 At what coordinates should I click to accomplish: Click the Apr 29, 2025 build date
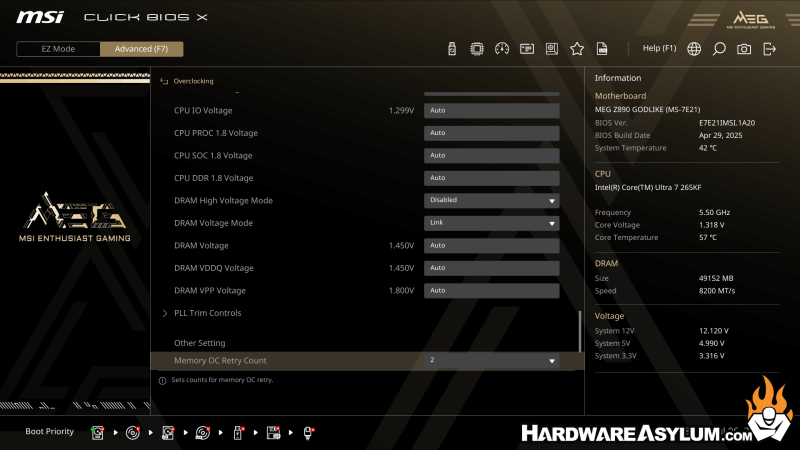(720, 136)
